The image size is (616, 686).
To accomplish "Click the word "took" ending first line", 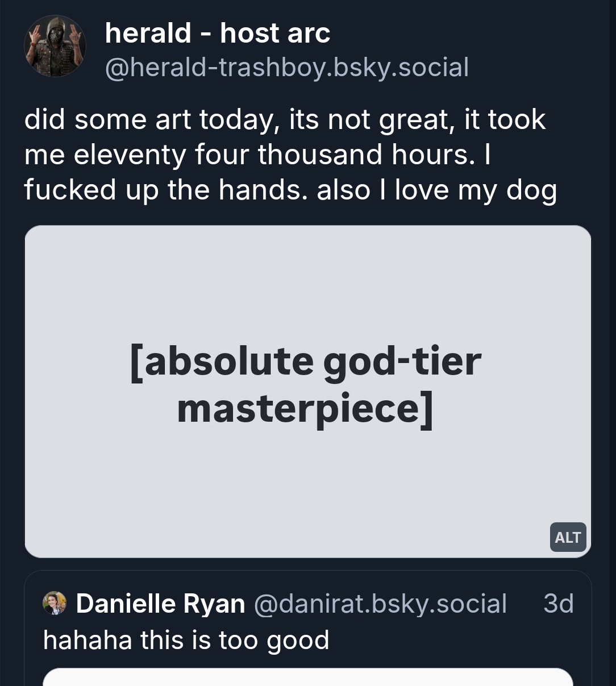I will [x=516, y=120].
